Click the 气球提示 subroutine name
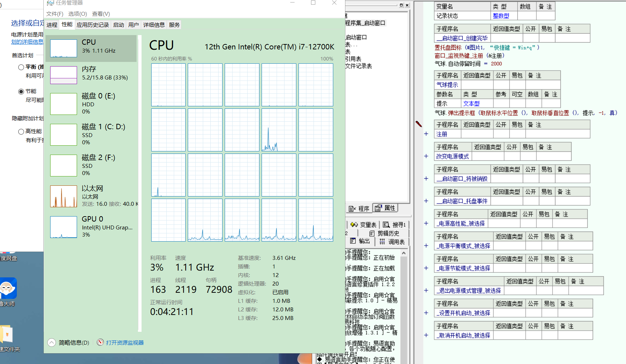Viewport: 626px width, 364px height. (447, 84)
